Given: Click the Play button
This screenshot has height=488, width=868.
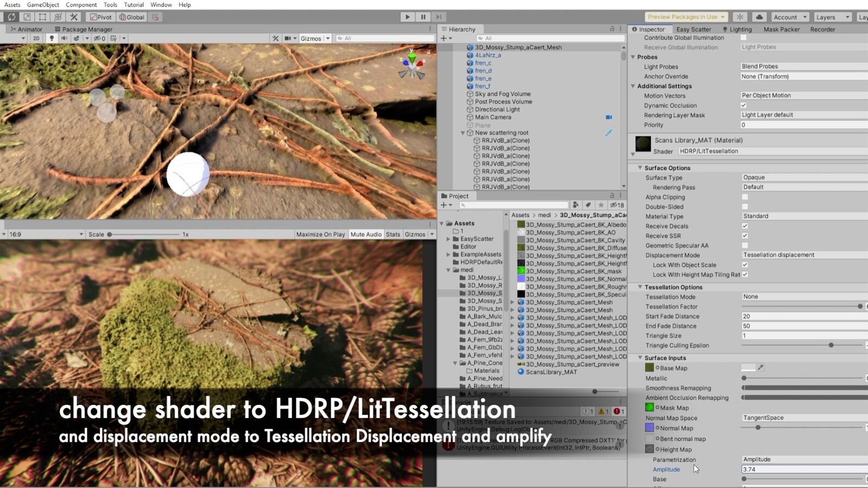Looking at the screenshot, I should coord(407,17).
